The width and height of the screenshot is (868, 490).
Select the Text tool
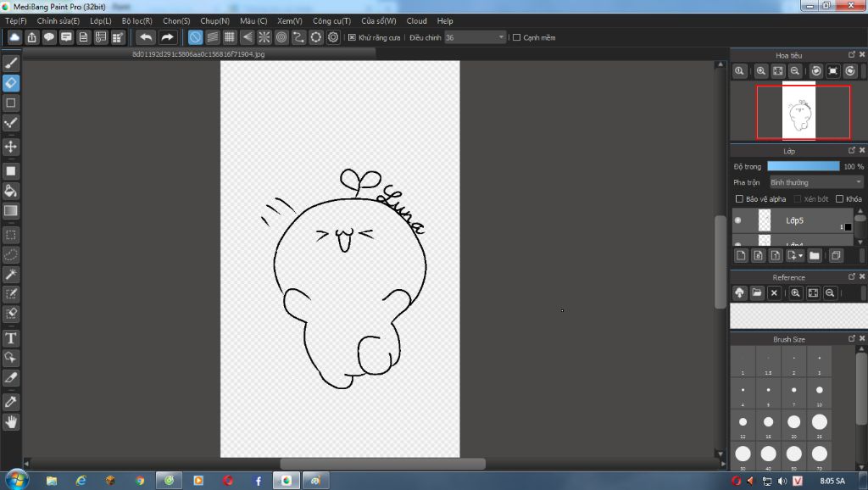point(10,337)
